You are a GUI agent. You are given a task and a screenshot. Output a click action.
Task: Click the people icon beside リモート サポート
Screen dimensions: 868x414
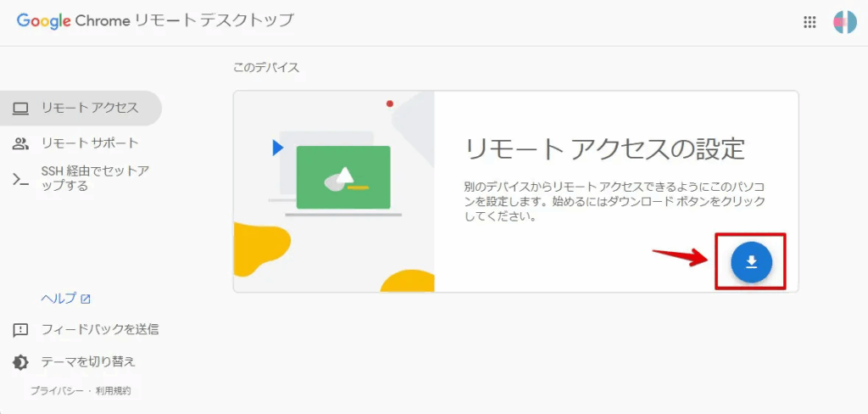coord(20,143)
